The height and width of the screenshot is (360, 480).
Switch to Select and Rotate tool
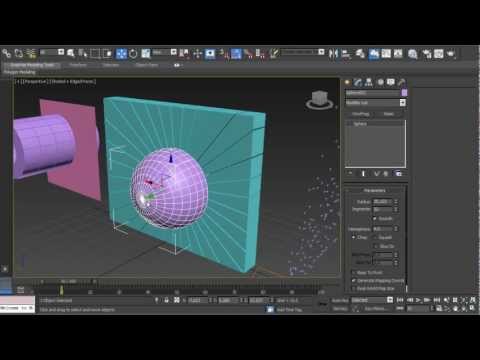click(x=133, y=53)
